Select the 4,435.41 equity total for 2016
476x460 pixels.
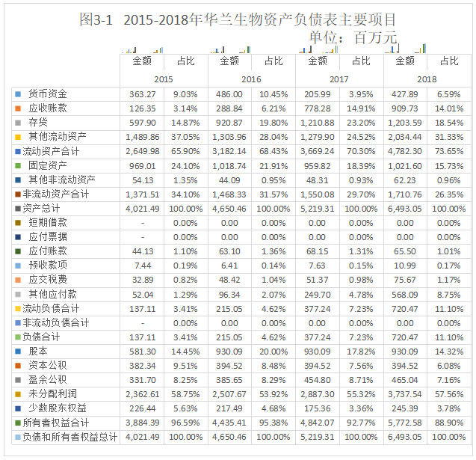(229, 423)
